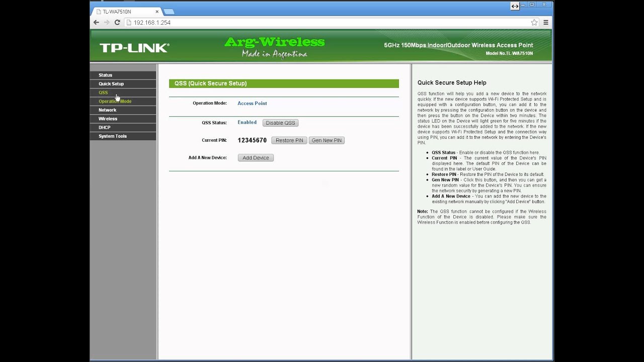The width and height of the screenshot is (644, 362).
Task: Minimize the browser window
Action: (522, 5)
